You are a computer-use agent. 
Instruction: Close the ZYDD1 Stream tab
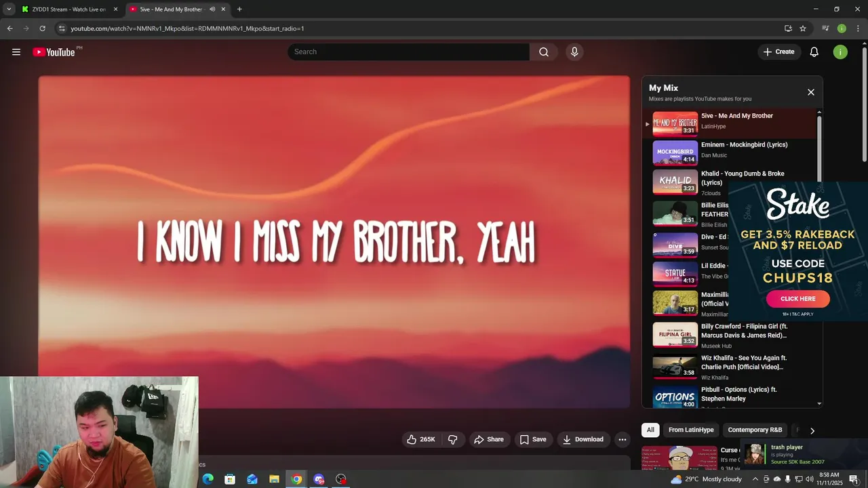click(x=115, y=9)
